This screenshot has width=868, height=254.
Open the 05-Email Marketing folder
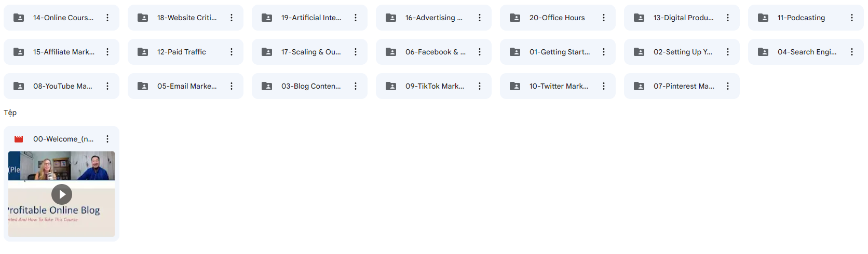[x=185, y=86]
